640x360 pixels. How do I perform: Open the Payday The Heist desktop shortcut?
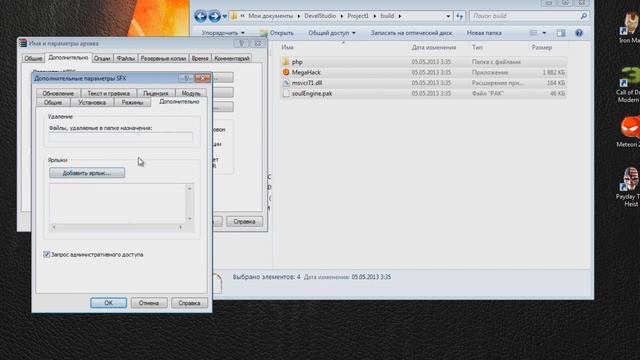(629, 187)
